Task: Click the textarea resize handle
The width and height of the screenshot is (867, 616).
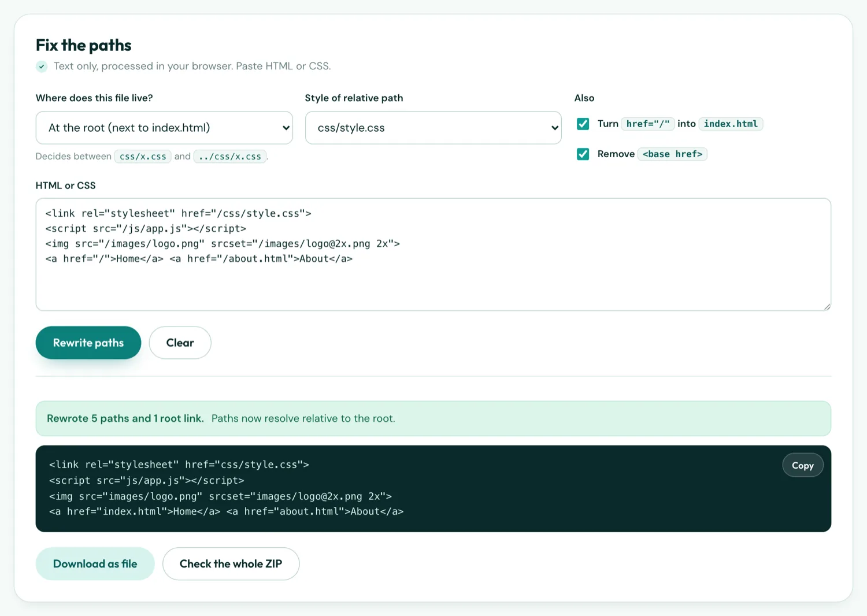Action: point(827,306)
